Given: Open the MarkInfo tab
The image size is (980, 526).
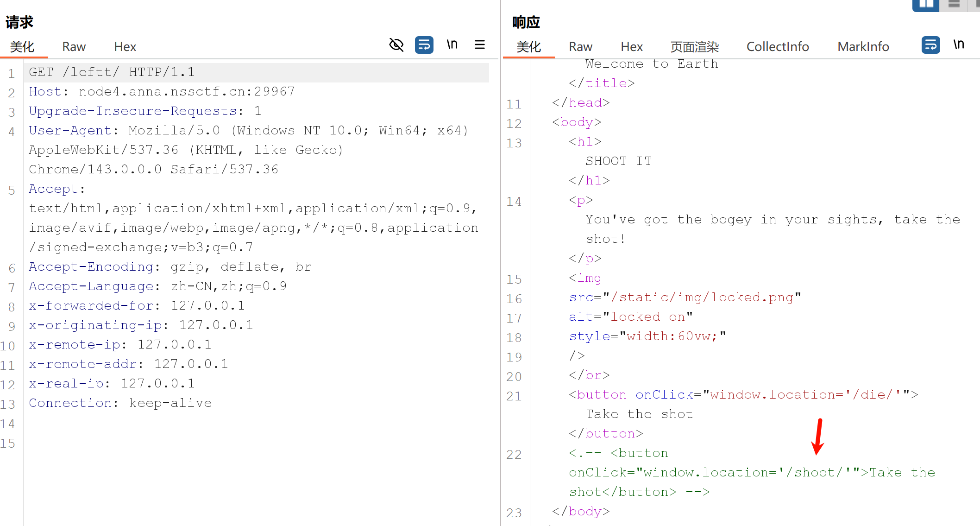Looking at the screenshot, I should click(863, 47).
